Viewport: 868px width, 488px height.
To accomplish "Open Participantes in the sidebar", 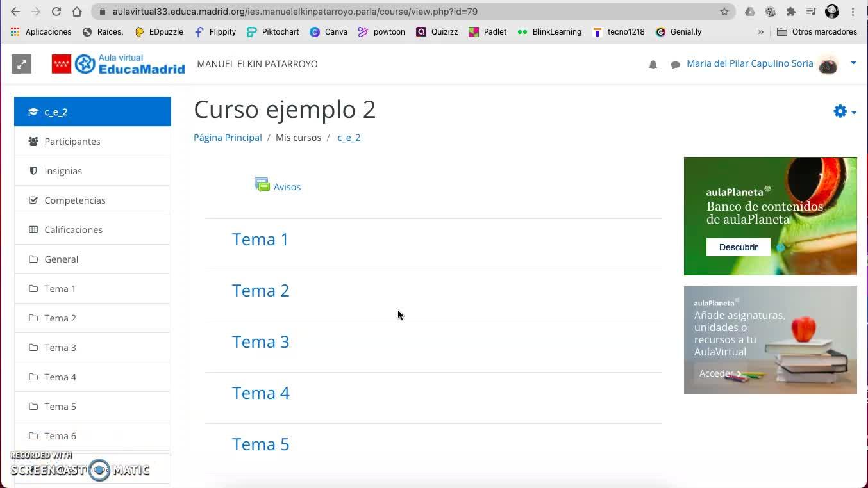I will click(x=92, y=142).
